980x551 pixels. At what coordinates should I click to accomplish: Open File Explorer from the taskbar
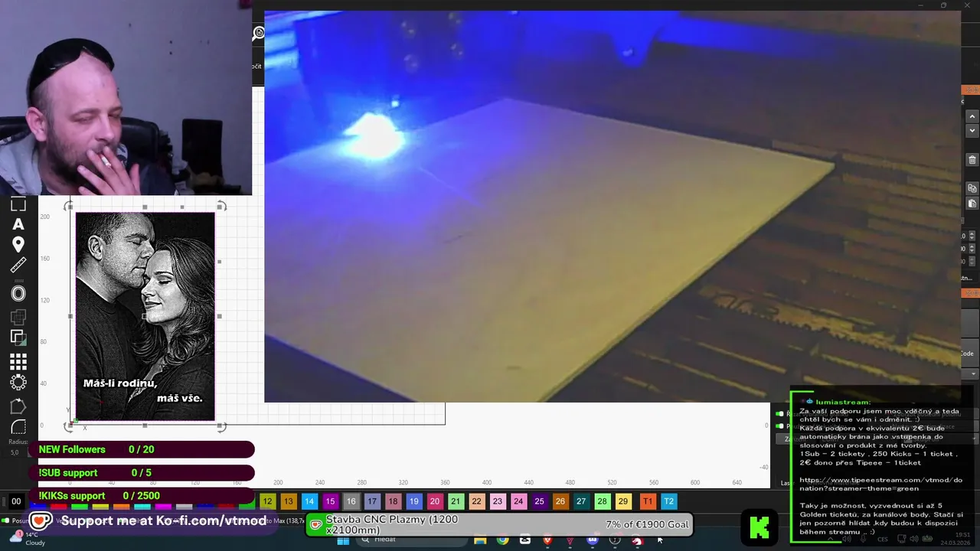pyautogui.click(x=480, y=540)
